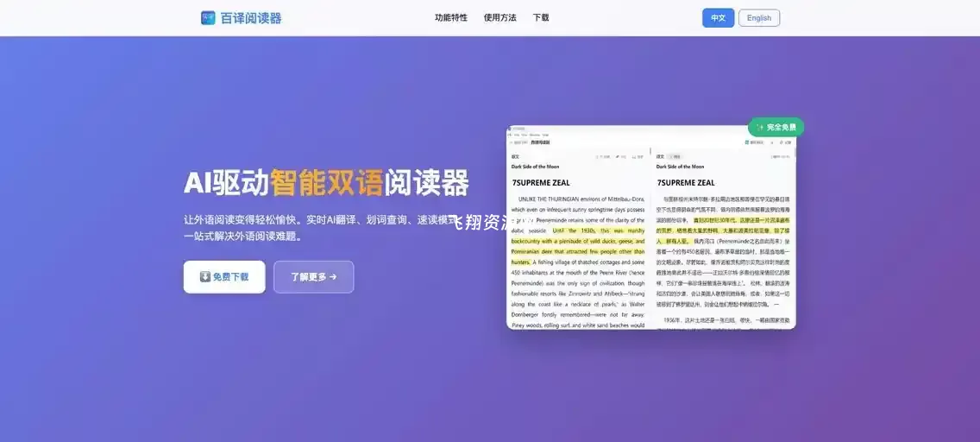Click the 完全免费 badge
The height and width of the screenshot is (442, 980).
point(776,127)
